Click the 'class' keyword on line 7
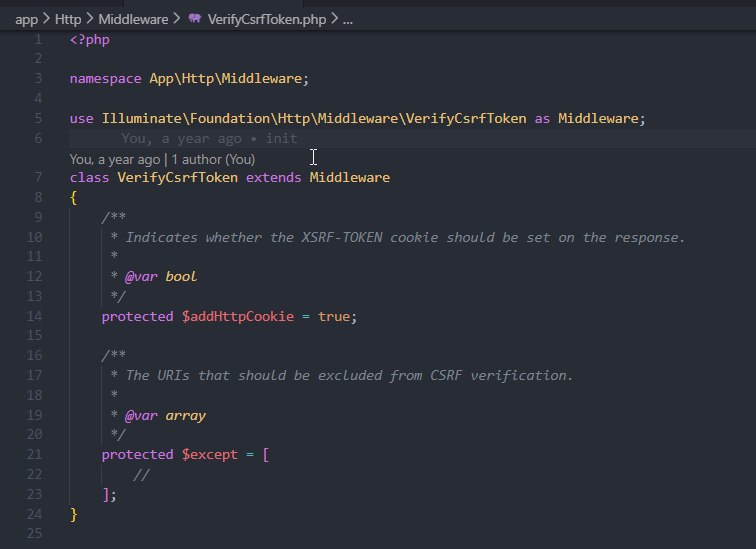This screenshot has height=549, width=756. [90, 178]
